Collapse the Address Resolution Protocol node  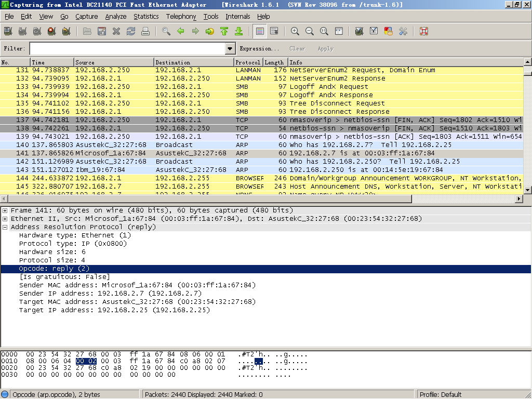click(5, 227)
